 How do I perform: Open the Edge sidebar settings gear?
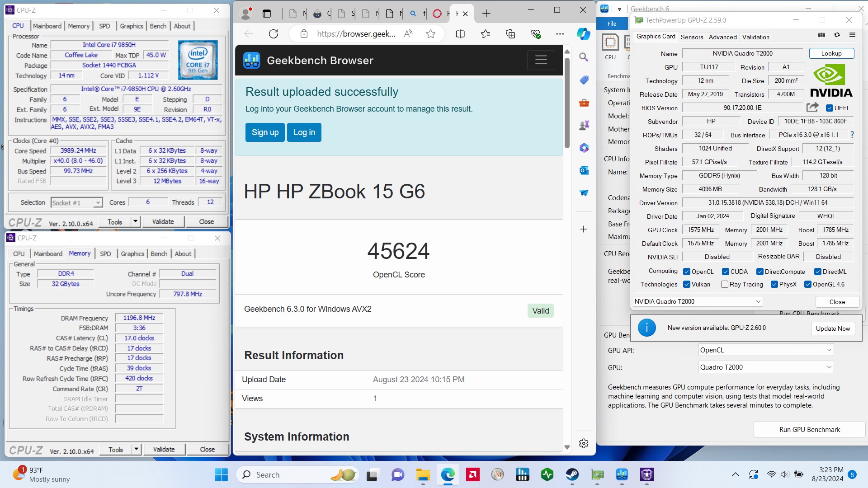(584, 443)
